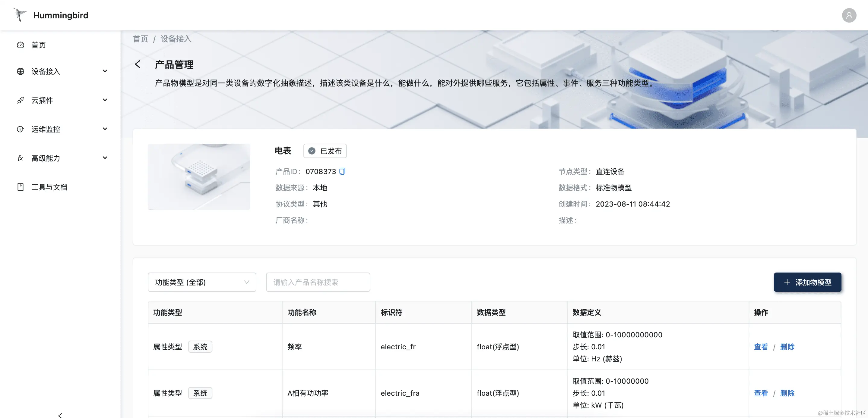
Task: Copy product ID using copy icon
Action: point(342,171)
